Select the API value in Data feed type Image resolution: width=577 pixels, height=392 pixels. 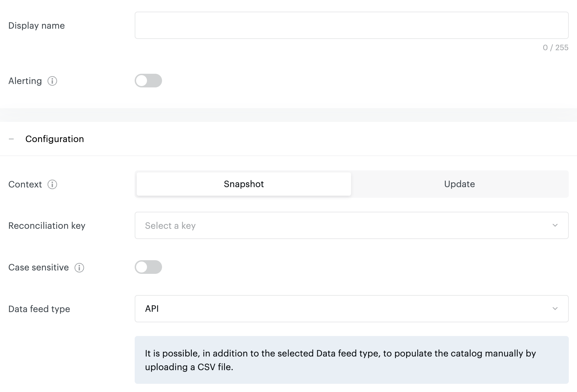tap(152, 308)
